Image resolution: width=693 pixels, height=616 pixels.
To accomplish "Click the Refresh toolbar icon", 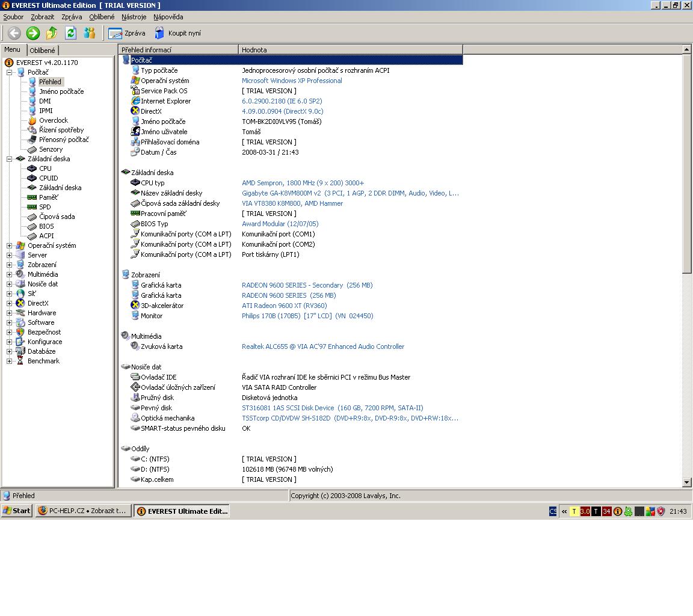I will tap(71, 33).
